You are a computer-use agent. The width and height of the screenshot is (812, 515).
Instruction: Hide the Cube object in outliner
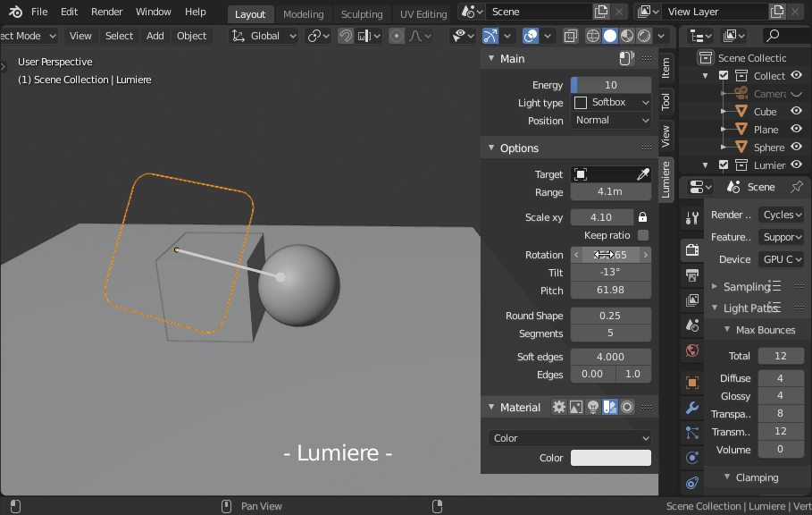coord(796,111)
